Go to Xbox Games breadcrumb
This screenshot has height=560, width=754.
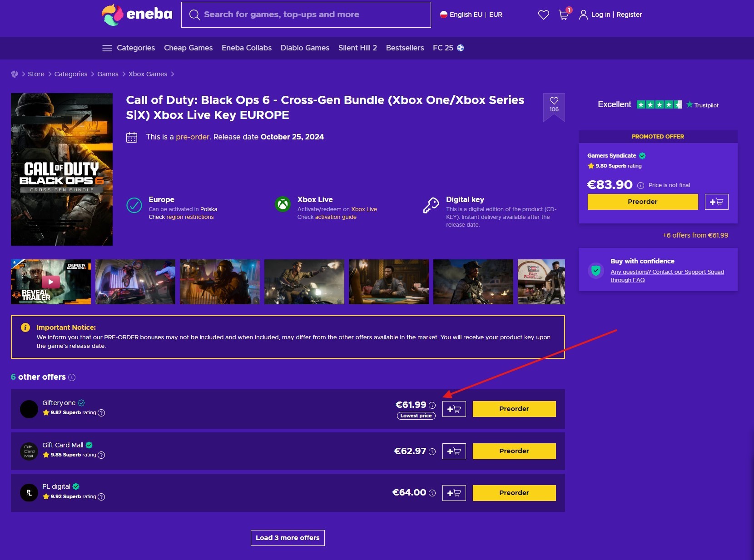(148, 74)
